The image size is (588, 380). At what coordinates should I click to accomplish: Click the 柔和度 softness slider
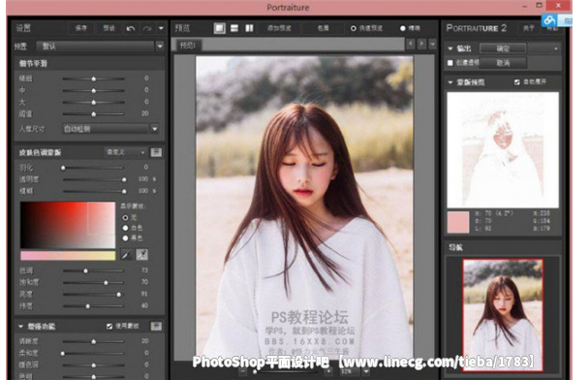[x=93, y=354]
